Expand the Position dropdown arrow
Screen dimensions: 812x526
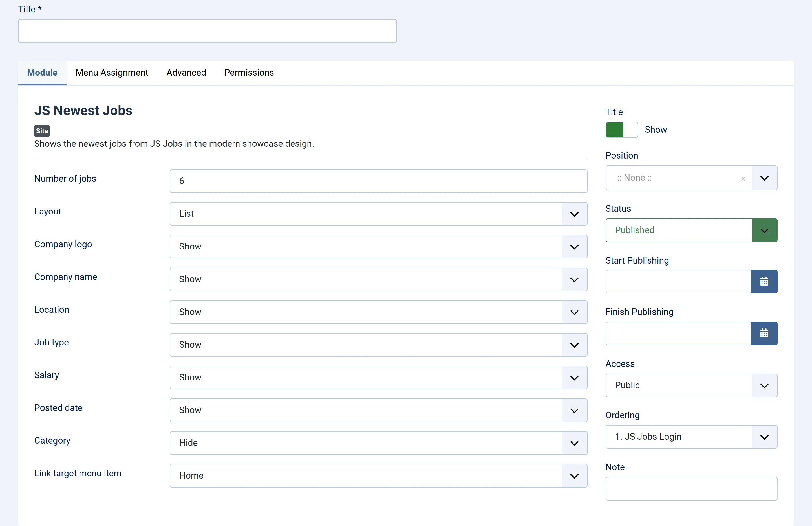tap(764, 178)
